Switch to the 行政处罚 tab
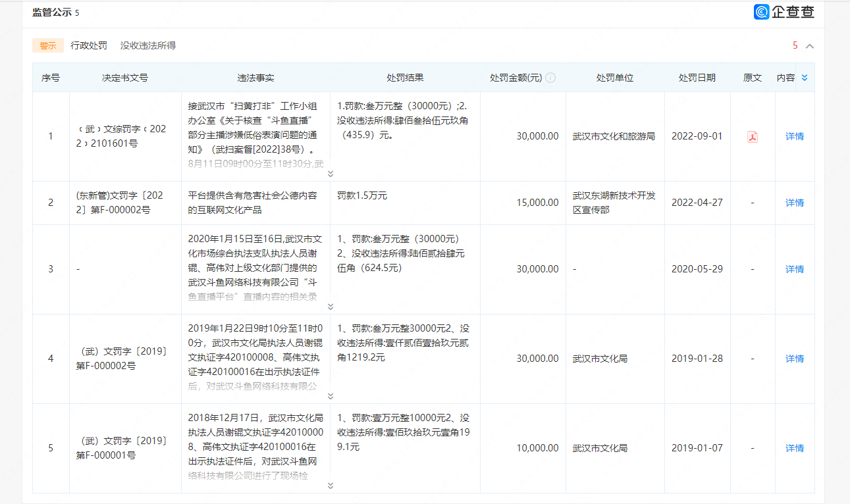 point(89,45)
